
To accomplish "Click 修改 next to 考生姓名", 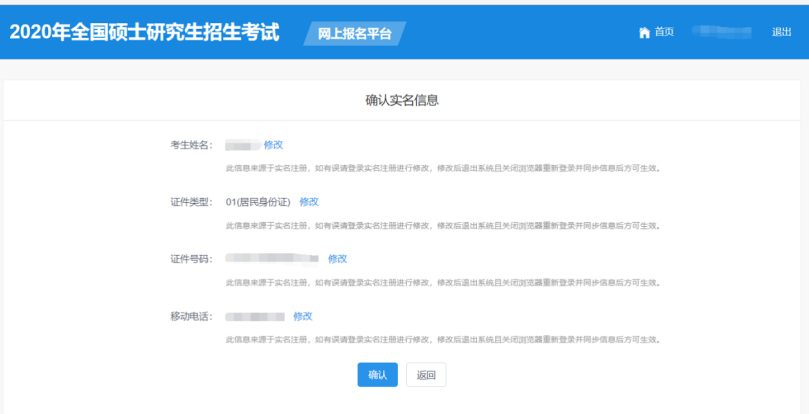I will (x=273, y=145).
